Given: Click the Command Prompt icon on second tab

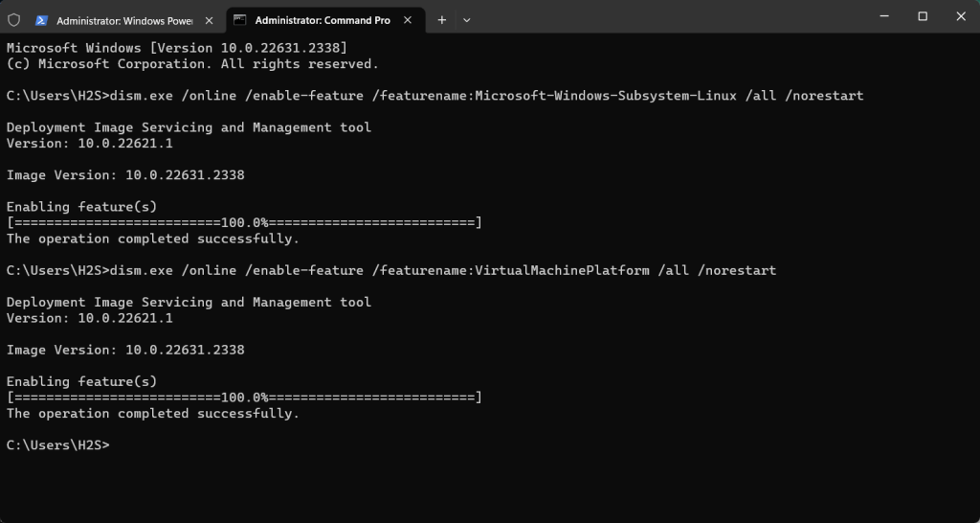Looking at the screenshot, I should pyautogui.click(x=239, y=20).
